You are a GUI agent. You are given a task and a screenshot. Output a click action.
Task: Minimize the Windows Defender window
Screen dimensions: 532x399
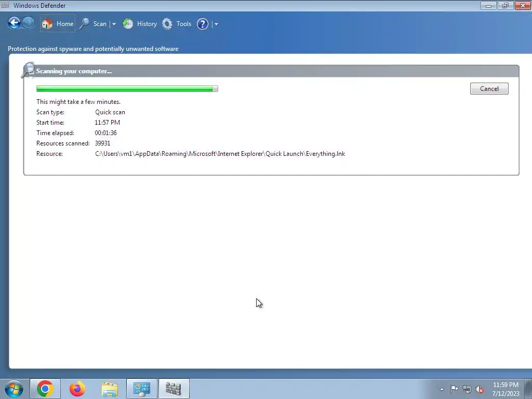coord(488,5)
